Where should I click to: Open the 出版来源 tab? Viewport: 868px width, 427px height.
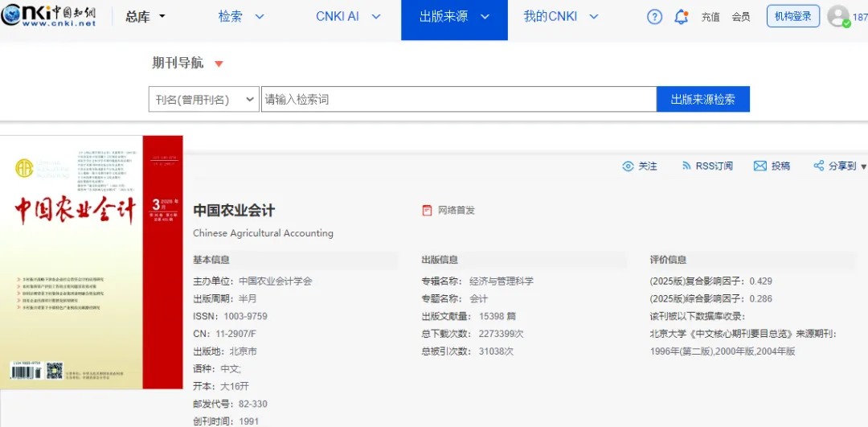(454, 20)
